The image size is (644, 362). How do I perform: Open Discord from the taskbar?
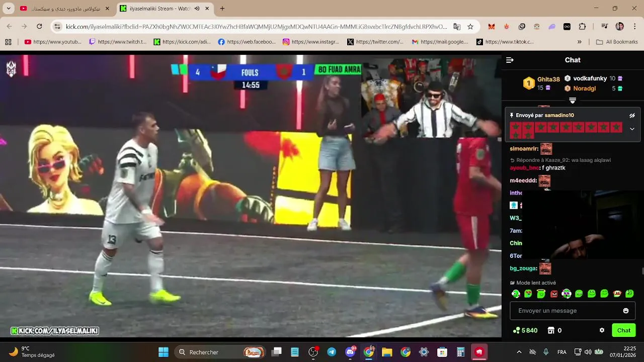350,352
